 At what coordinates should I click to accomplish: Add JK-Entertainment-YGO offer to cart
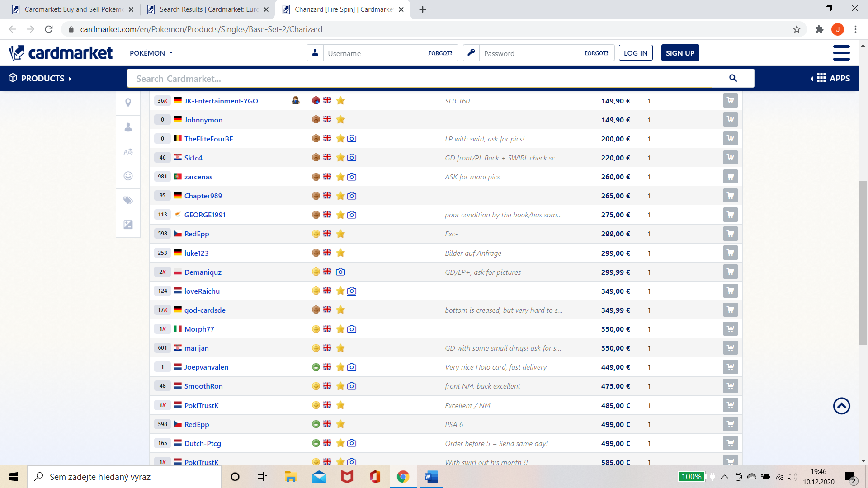coord(730,100)
